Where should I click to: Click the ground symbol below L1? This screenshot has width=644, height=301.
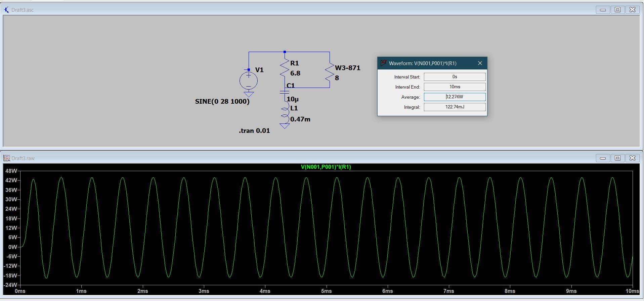coord(285,126)
